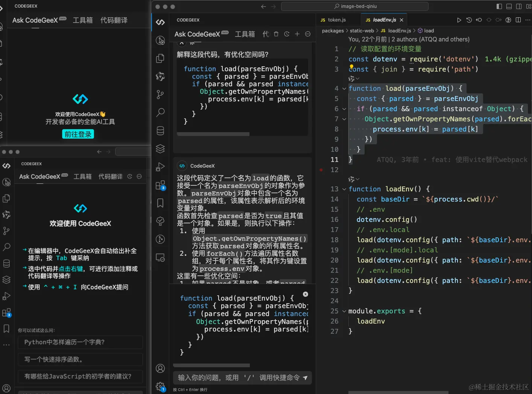The image size is (532, 394).
Task: Open editor more actions ellipsis
Action: (x=528, y=20)
